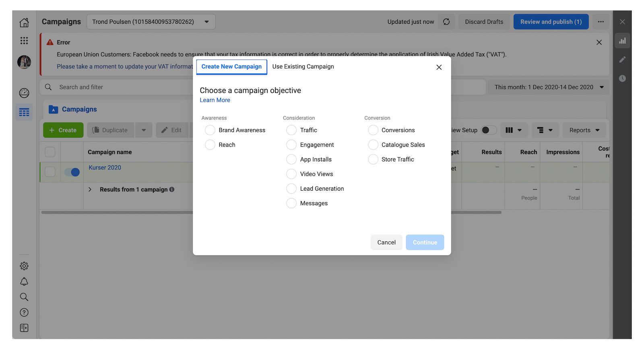Open the settings gear in sidebar
Image resolution: width=644 pixels, height=362 pixels.
tap(24, 266)
